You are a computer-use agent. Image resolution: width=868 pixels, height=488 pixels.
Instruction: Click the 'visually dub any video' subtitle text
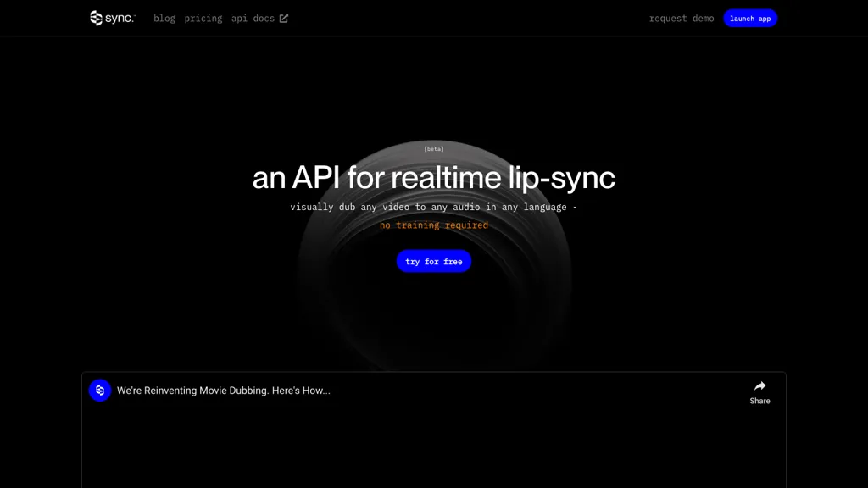(434, 206)
